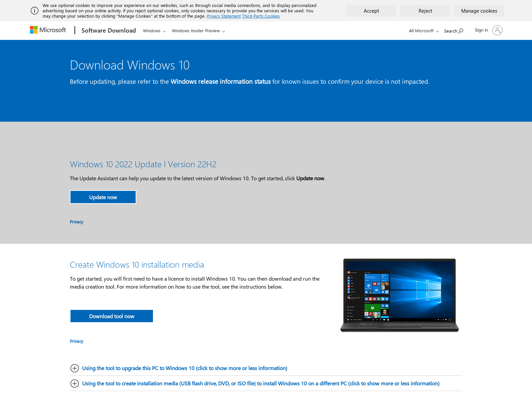The height and width of the screenshot is (399, 532).
Task: Click the Sign in text
Action: click(481, 30)
